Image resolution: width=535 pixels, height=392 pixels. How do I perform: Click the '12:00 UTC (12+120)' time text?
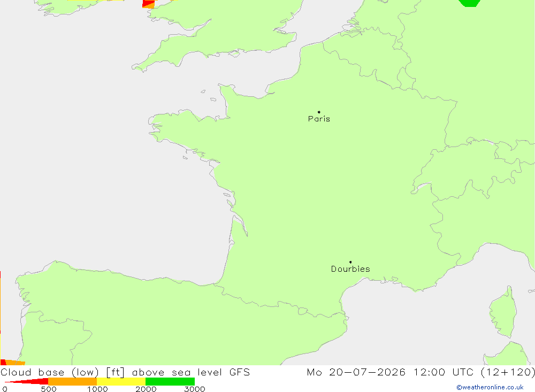click(x=474, y=372)
